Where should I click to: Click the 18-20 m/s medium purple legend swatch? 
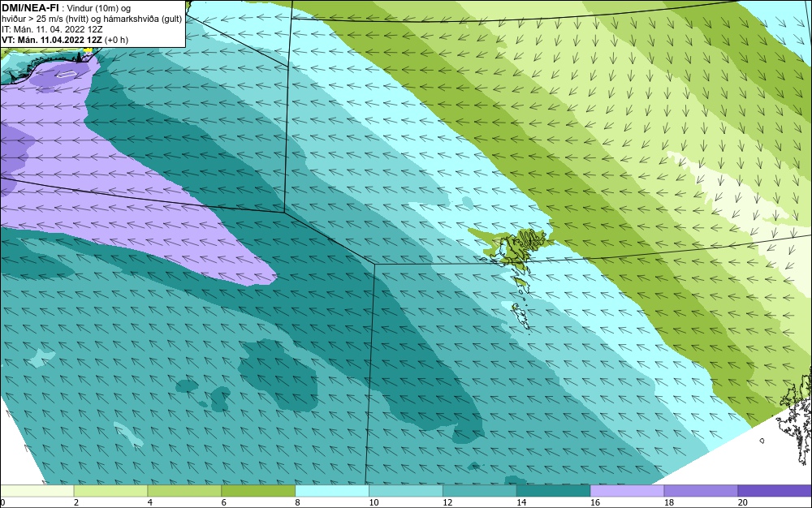click(x=702, y=490)
